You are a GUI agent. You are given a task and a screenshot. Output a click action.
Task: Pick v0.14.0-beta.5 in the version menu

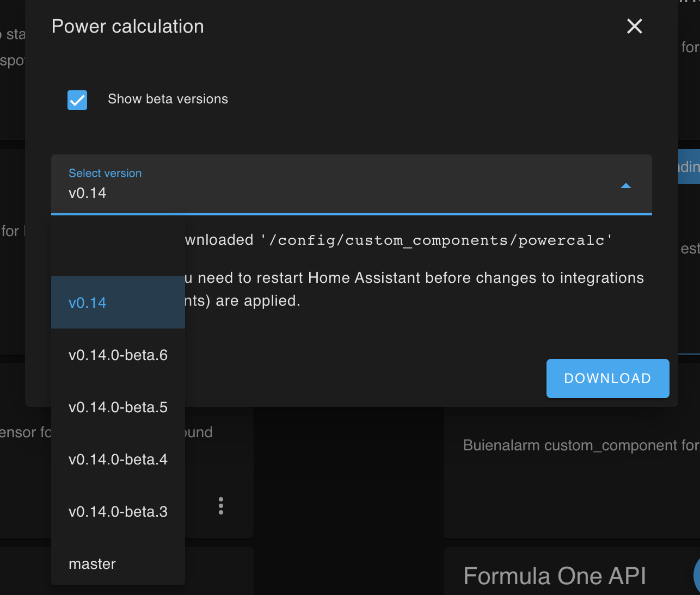[x=118, y=407]
